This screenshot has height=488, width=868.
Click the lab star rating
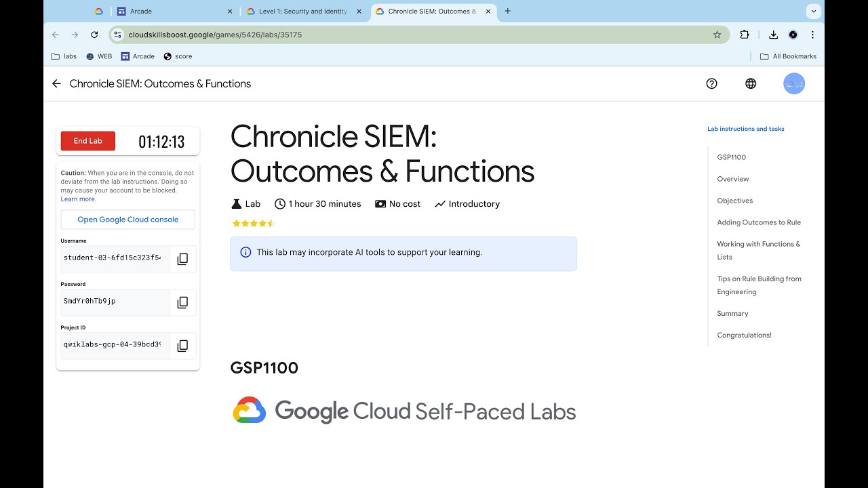click(x=253, y=223)
